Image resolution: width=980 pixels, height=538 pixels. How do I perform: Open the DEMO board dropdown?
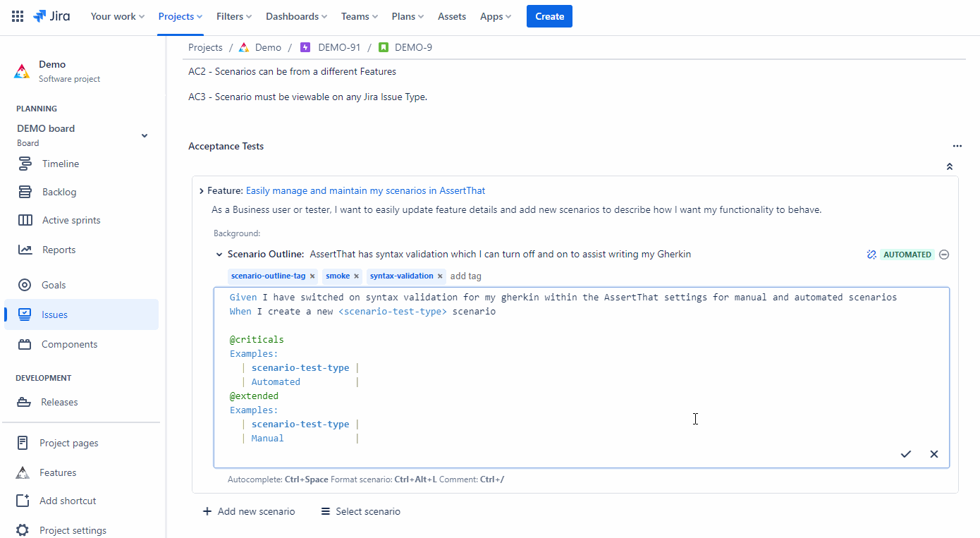point(145,135)
